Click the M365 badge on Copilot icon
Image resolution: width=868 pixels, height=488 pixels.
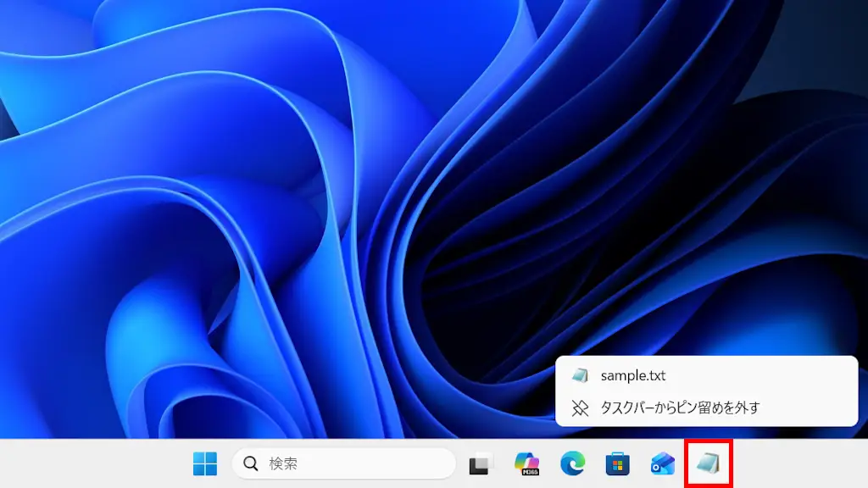[531, 470]
